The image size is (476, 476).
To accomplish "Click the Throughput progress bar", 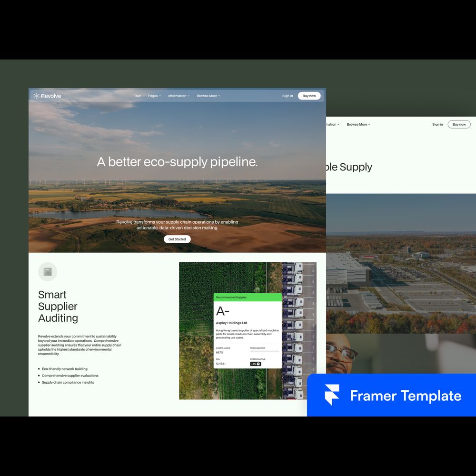I will coord(265,352).
